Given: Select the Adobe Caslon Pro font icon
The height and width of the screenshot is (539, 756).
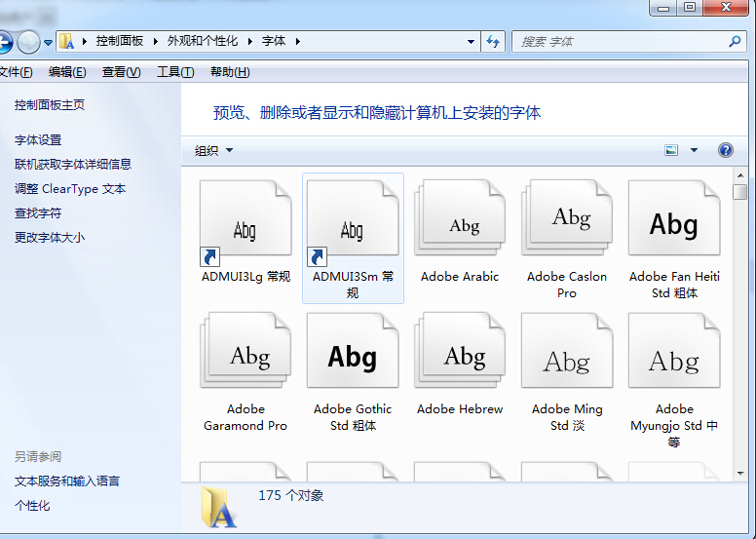Looking at the screenshot, I should click(x=567, y=218).
